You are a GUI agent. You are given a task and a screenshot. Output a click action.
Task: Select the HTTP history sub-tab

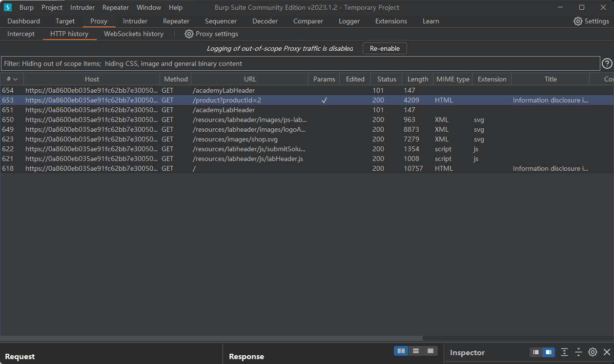click(69, 34)
